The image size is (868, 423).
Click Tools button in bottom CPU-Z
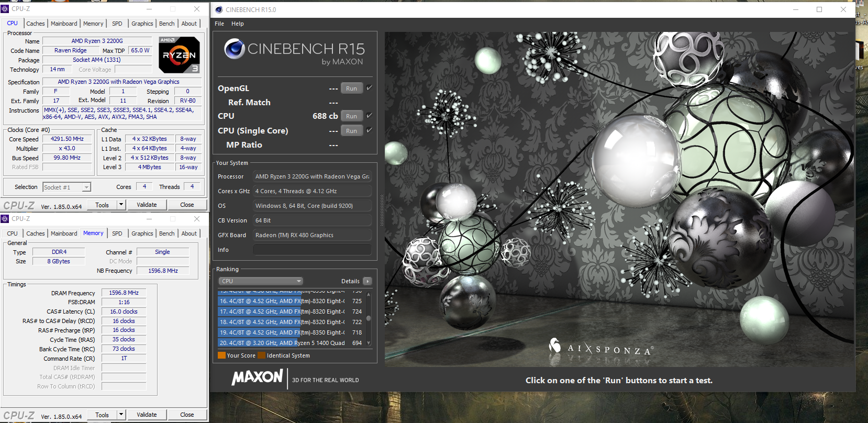(x=102, y=415)
